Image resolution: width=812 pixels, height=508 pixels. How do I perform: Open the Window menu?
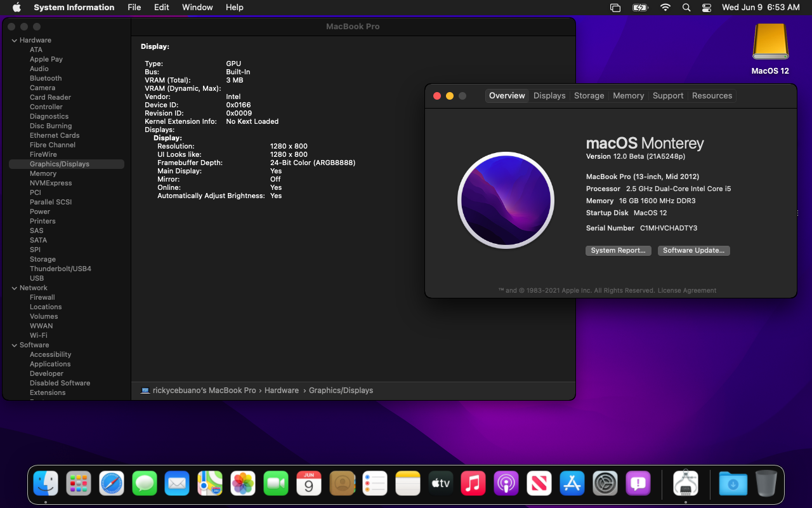click(x=197, y=8)
